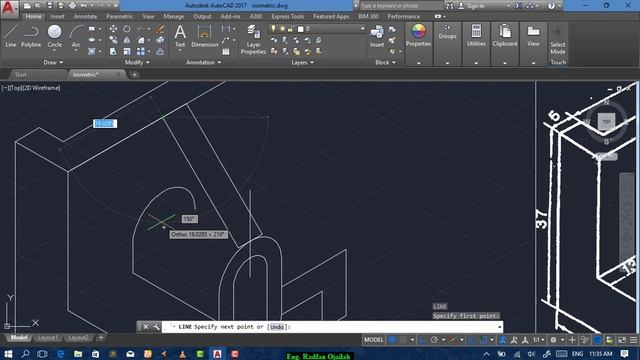Select the Polyline tool
This screenshot has width=640, height=360.
[31, 36]
